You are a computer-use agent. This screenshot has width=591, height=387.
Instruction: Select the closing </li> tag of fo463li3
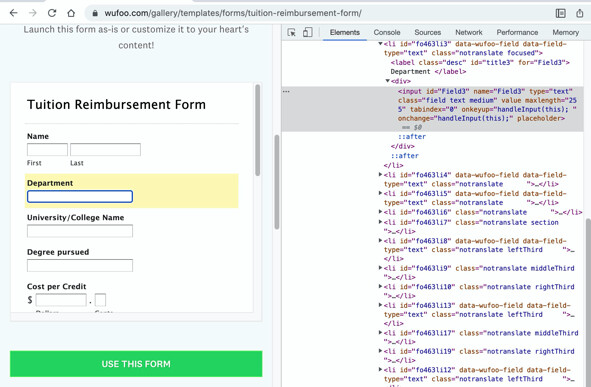[393, 165]
